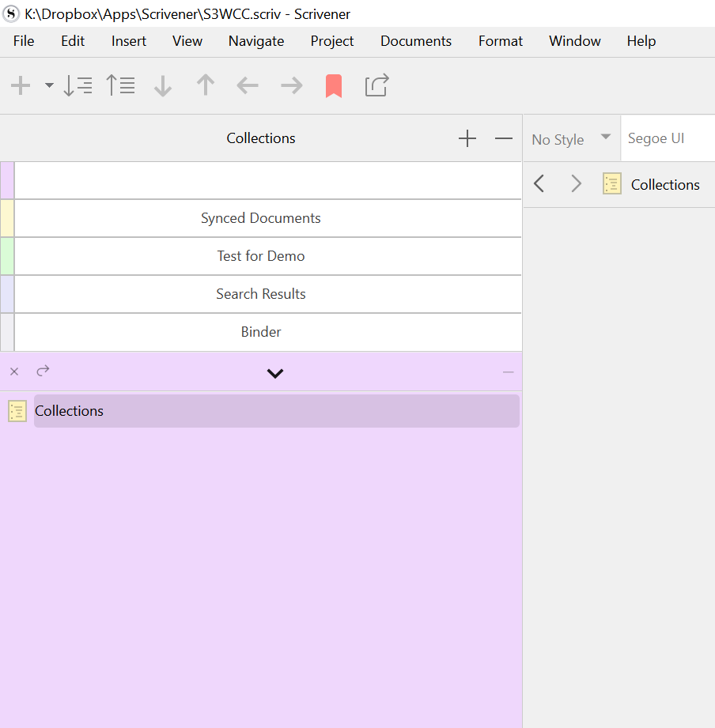This screenshot has height=728, width=715.
Task: Open the Format menu
Action: pos(501,41)
